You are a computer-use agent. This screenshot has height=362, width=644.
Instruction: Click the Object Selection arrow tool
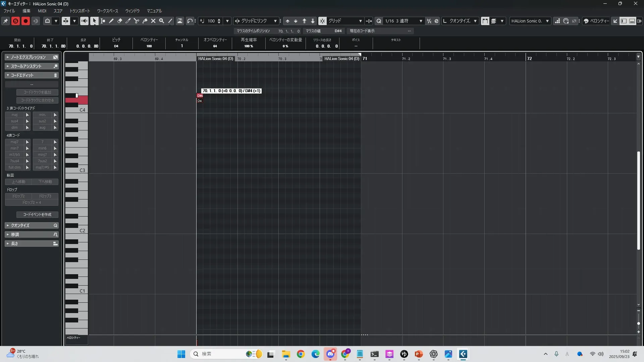click(x=95, y=21)
